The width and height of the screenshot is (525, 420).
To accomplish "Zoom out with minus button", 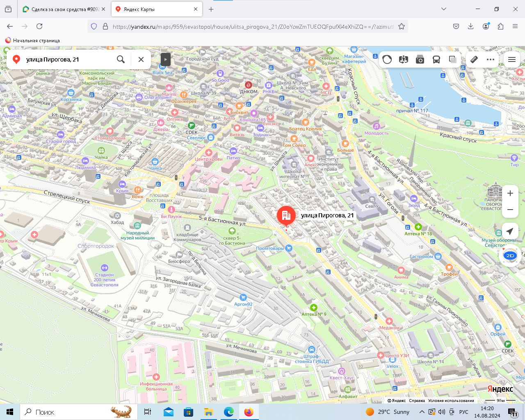I will pos(510,210).
